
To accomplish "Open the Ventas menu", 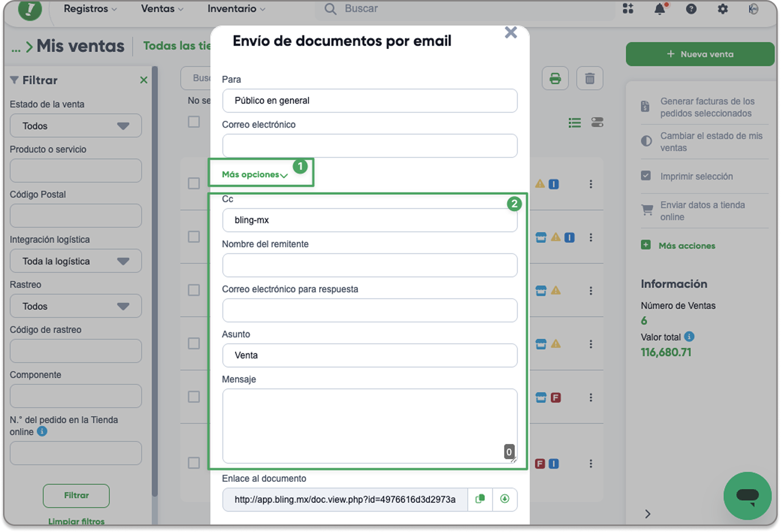I will click(x=162, y=9).
